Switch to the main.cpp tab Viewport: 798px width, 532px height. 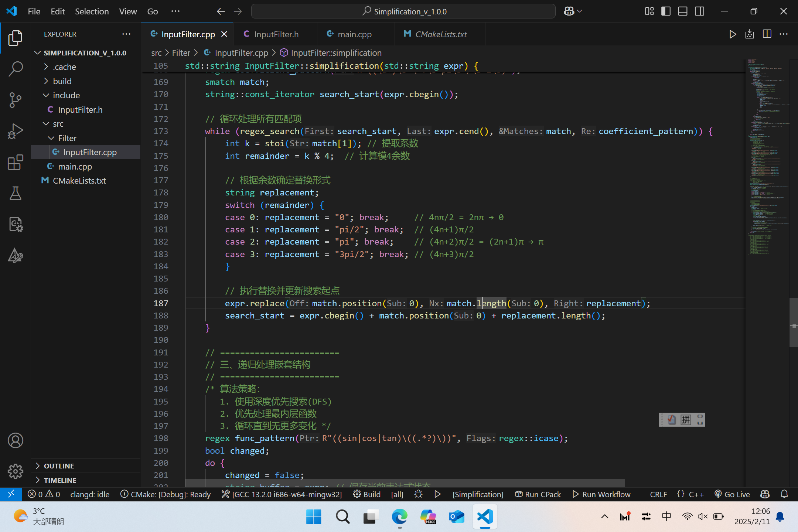(x=354, y=34)
